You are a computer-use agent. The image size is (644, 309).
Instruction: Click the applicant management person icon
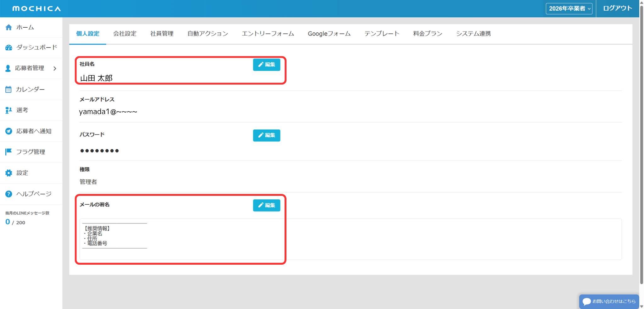coord(8,68)
